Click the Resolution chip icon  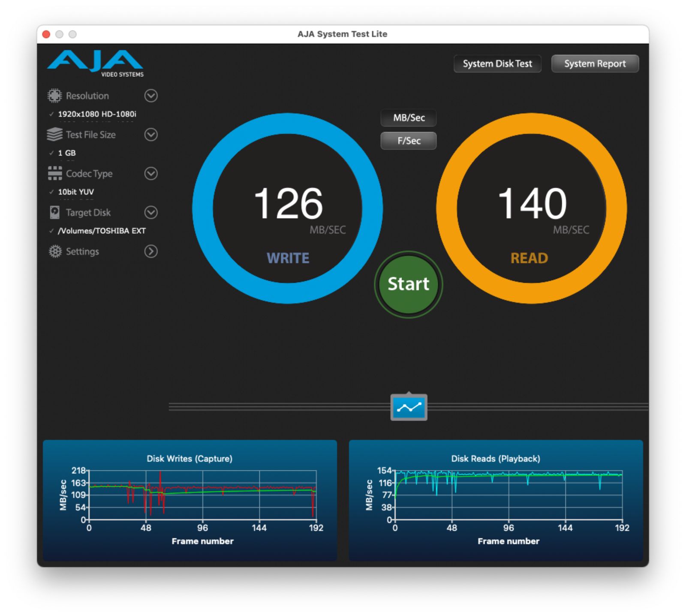pos(54,96)
